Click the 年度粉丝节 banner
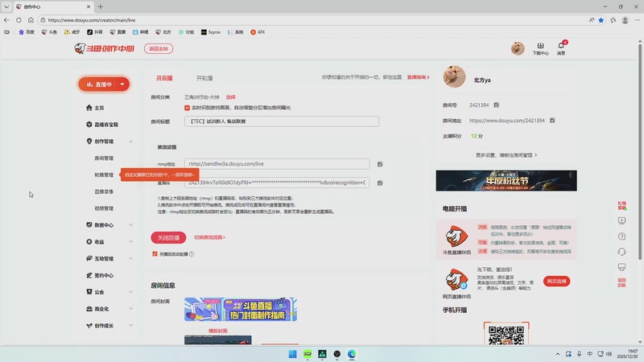644x362 pixels. coord(506,180)
